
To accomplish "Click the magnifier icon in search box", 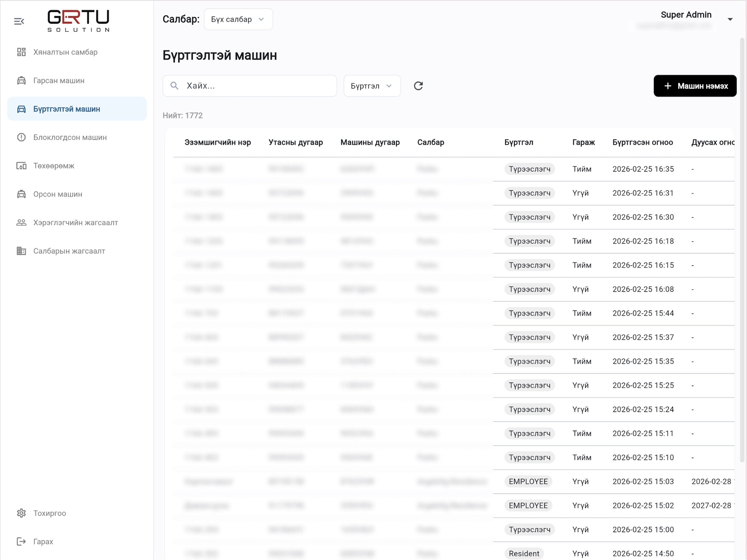I will (174, 86).
